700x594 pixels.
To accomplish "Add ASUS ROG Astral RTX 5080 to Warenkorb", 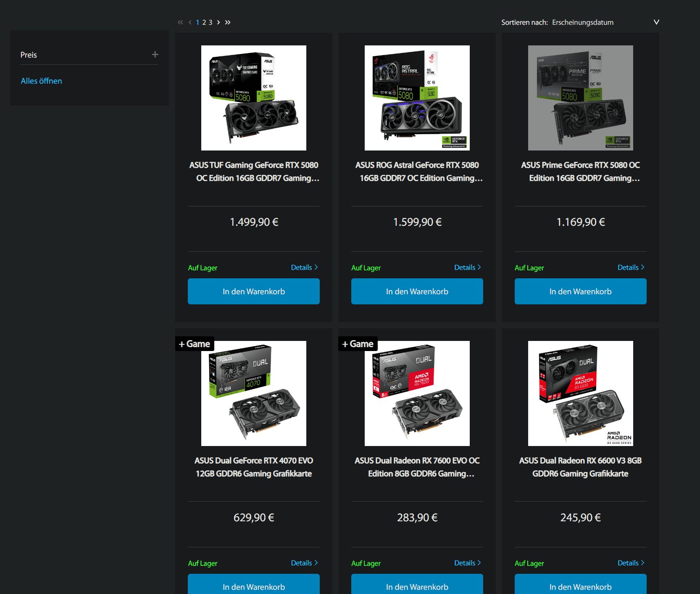I will tap(417, 291).
